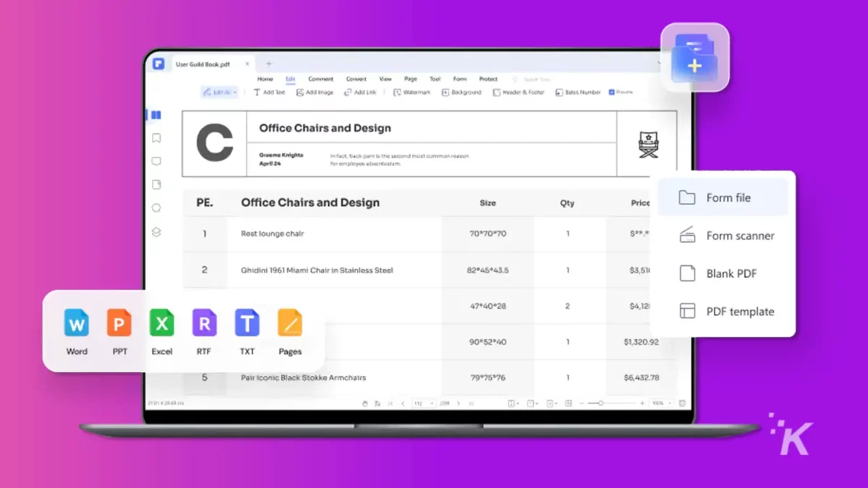Open the thumbnails panel in left sidebar

pyautogui.click(x=156, y=115)
